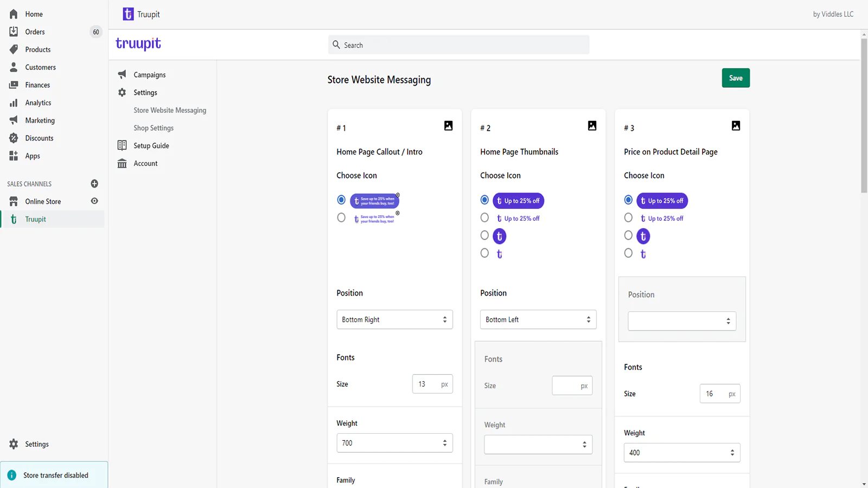Click the empty Size field in card #2
The height and width of the screenshot is (488, 868).
coord(572,386)
